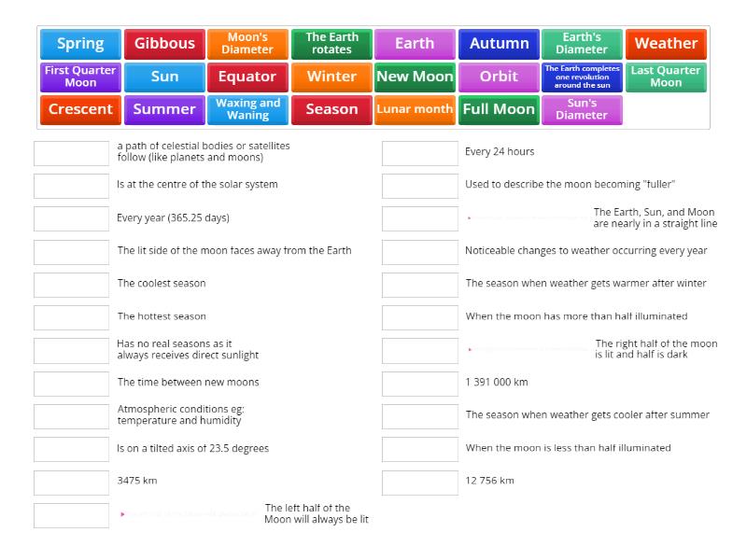Select the answer box for 'The coolest season'
747x560 pixels.
coord(72,285)
